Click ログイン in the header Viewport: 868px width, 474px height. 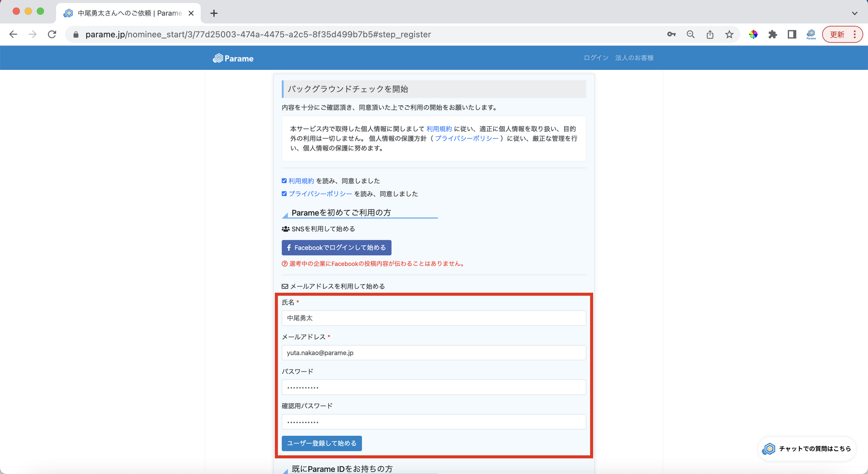pos(596,58)
